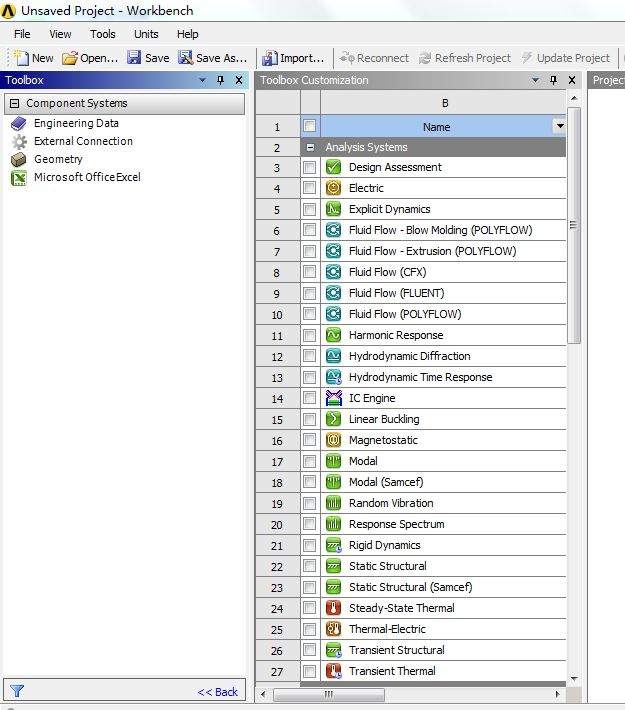Image resolution: width=625 pixels, height=710 pixels.
Task: Click the vertical scrollbar thumb
Action: point(574,225)
